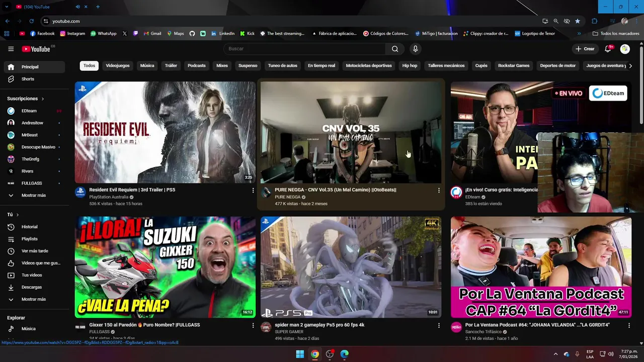Image resolution: width=644 pixels, height=362 pixels.
Task: Open the Twitch bookmark icon
Action: click(135, 34)
